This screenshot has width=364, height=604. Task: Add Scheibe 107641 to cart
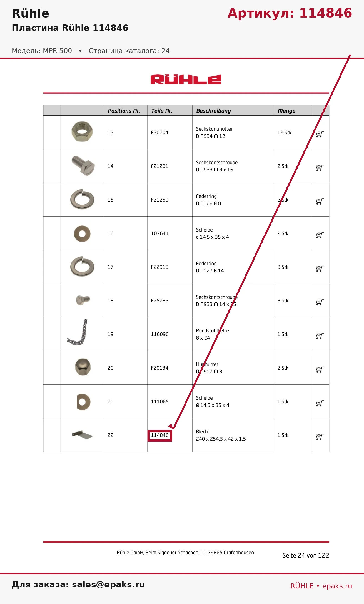point(320,235)
